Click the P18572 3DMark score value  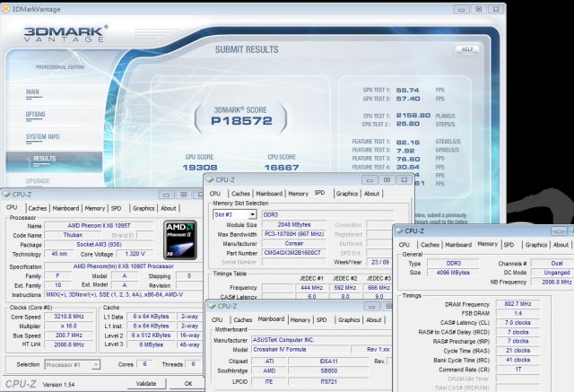(241, 121)
